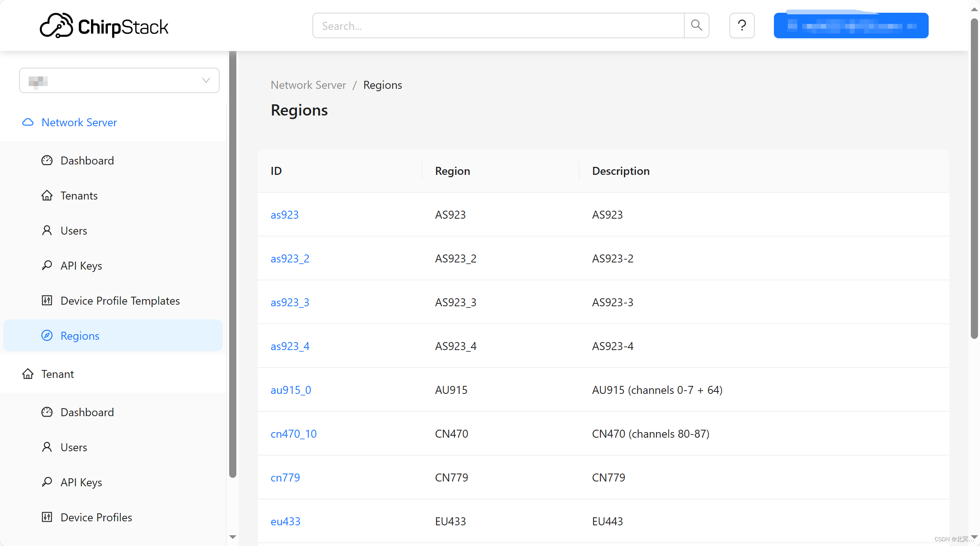Open the as923 region link
The height and width of the screenshot is (546, 980).
pyautogui.click(x=284, y=215)
